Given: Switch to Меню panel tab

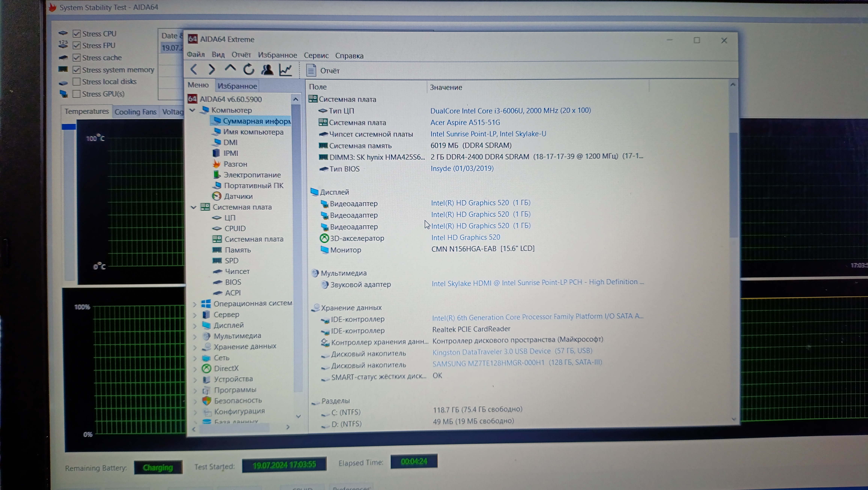Looking at the screenshot, I should pyautogui.click(x=198, y=85).
